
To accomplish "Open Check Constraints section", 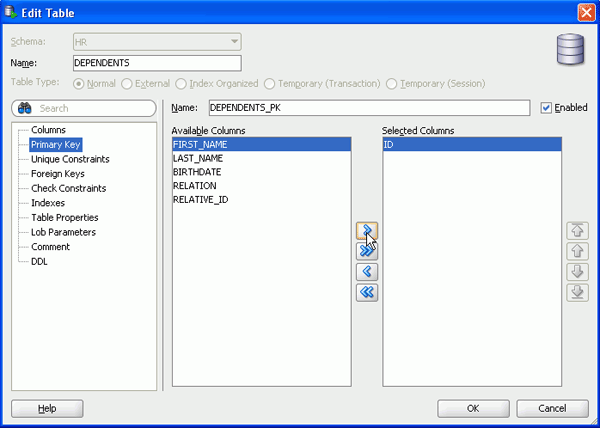I will pyautogui.click(x=68, y=188).
